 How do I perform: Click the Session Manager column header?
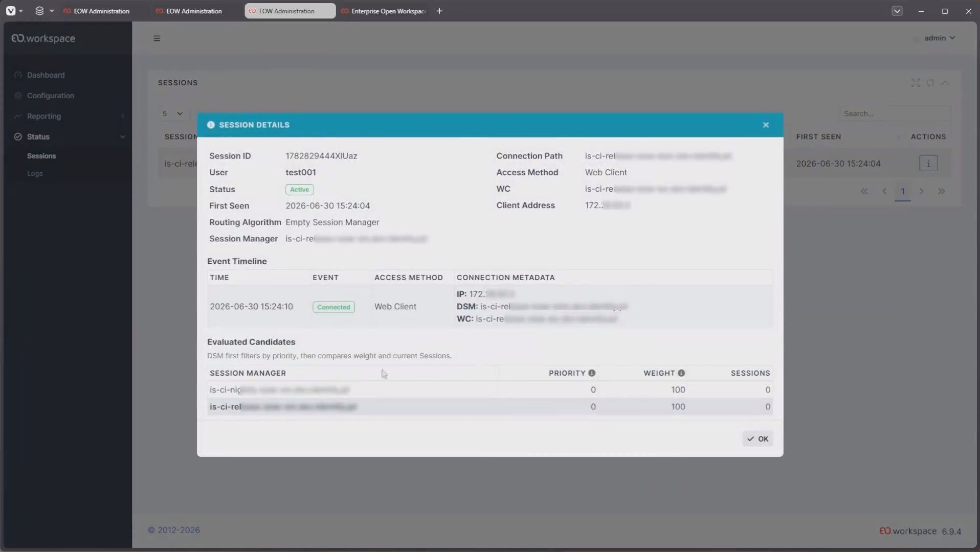point(248,373)
